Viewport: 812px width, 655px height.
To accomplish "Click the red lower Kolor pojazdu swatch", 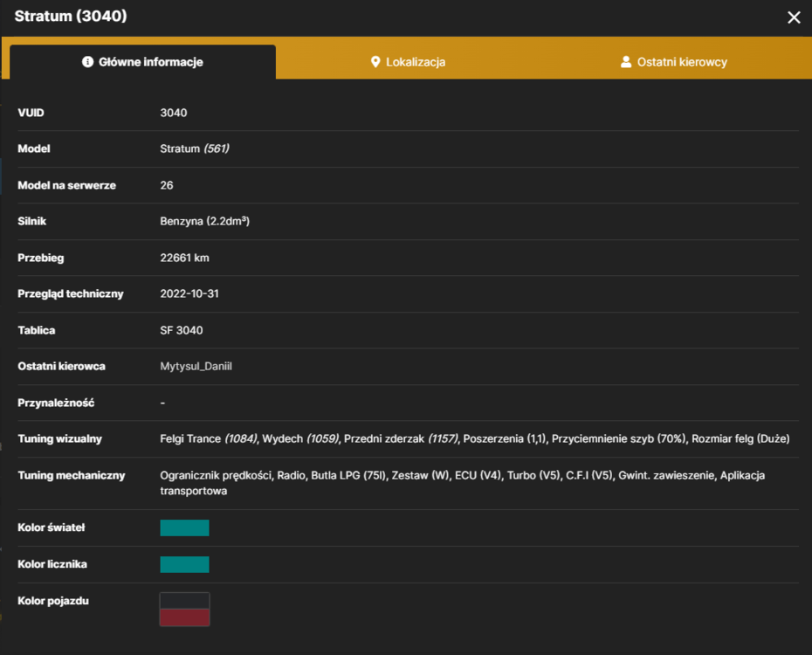I will [x=184, y=617].
